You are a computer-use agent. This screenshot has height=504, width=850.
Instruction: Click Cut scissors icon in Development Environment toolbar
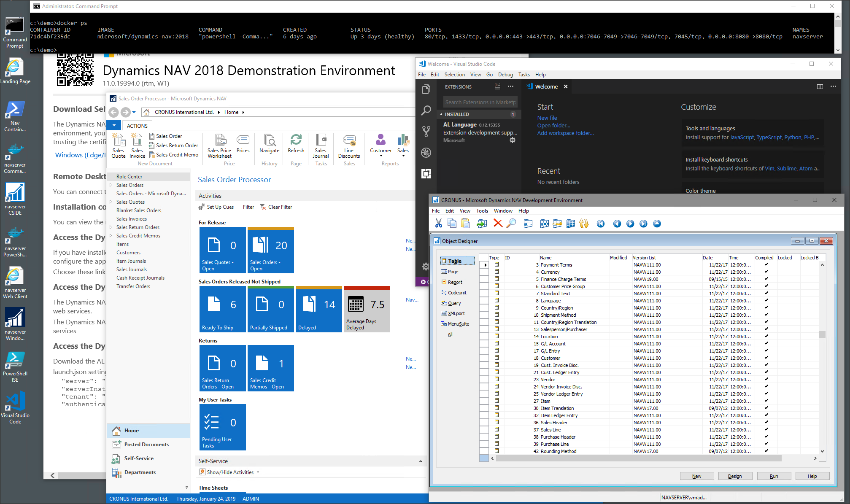coord(438,223)
